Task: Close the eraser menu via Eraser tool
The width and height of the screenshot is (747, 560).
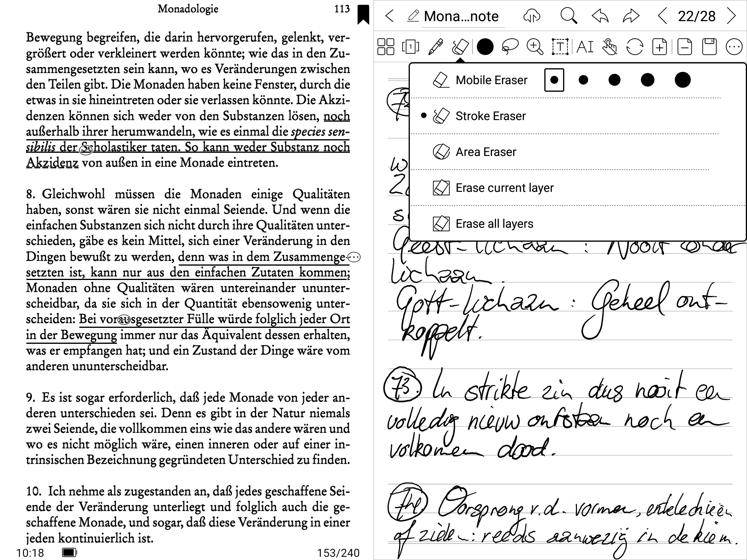Action: 460,47
